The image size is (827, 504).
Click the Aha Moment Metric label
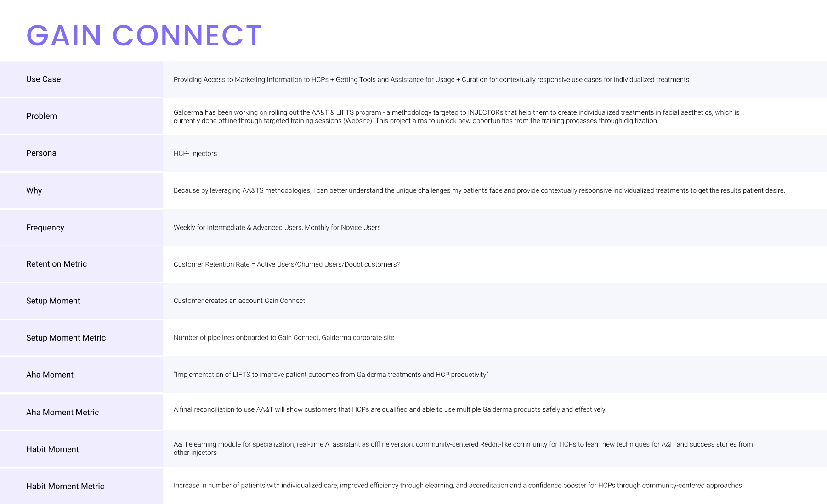tap(62, 412)
